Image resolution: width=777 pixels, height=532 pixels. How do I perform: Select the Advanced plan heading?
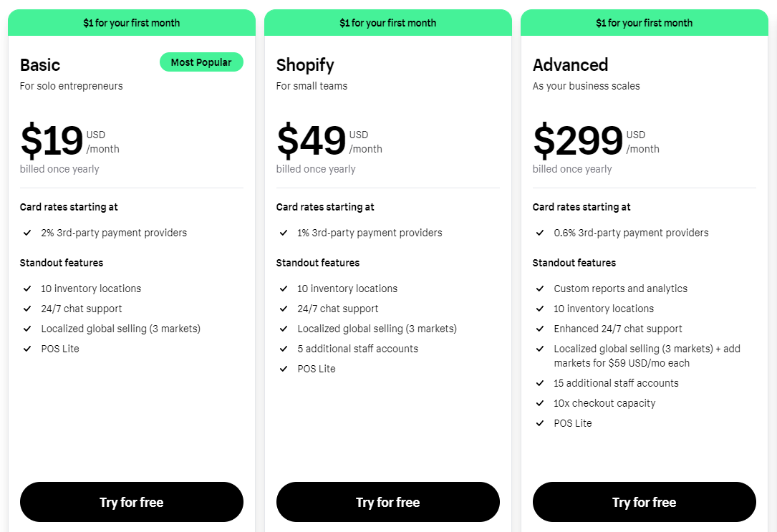[570, 65]
